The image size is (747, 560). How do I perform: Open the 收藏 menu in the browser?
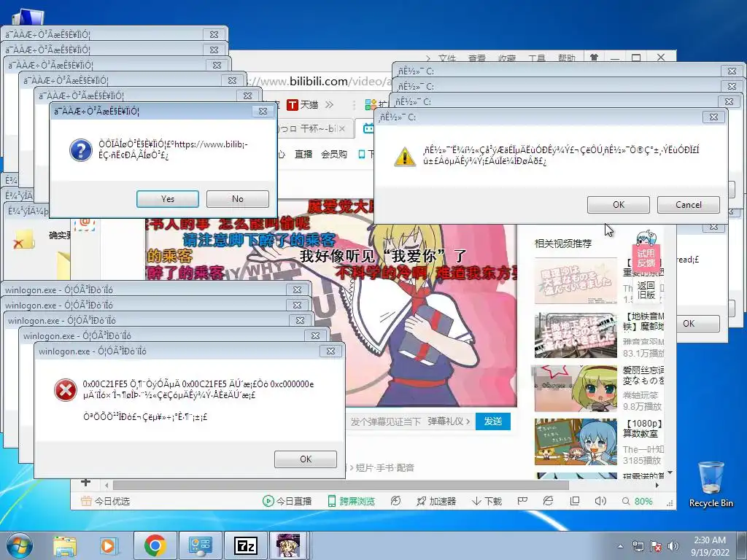[x=507, y=58]
